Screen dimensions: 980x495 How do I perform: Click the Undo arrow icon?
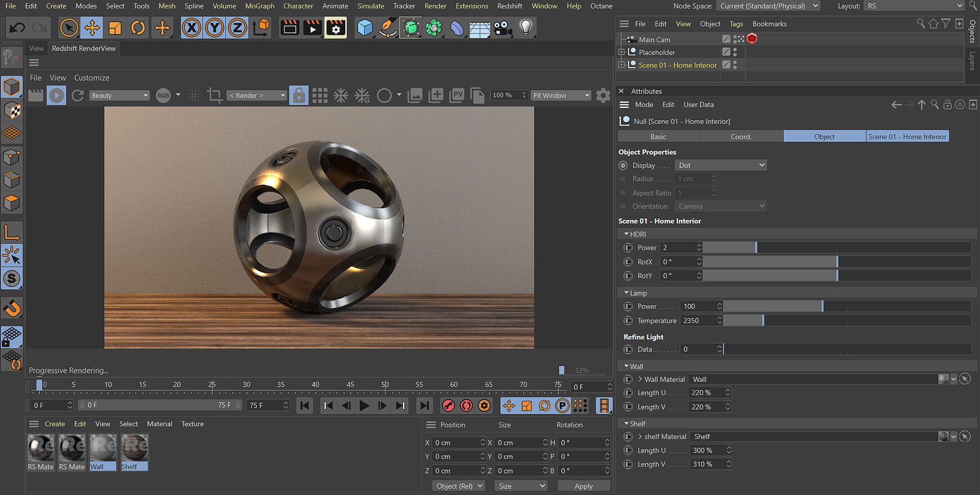[x=17, y=28]
